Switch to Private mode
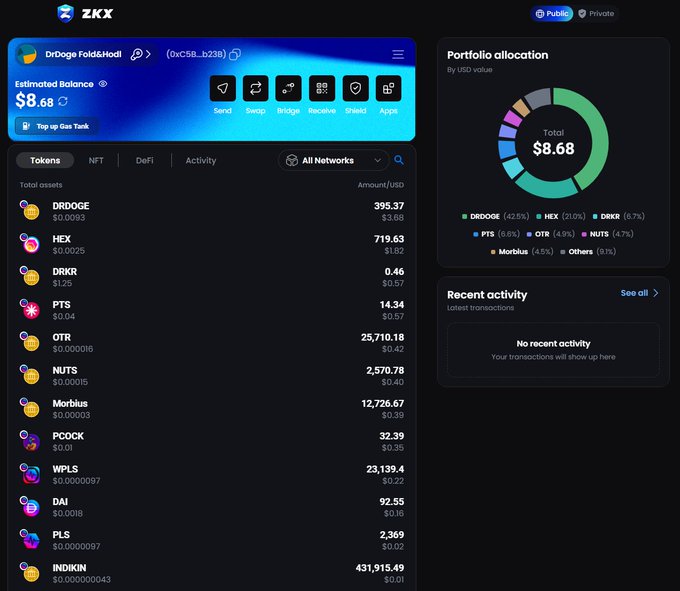The height and width of the screenshot is (591, 680). tap(596, 13)
